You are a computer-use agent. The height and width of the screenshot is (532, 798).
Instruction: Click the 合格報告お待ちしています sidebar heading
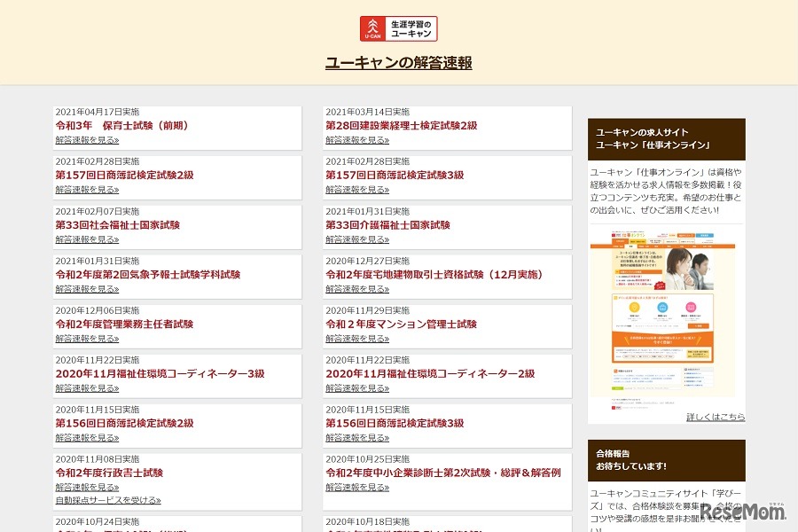[x=630, y=459]
